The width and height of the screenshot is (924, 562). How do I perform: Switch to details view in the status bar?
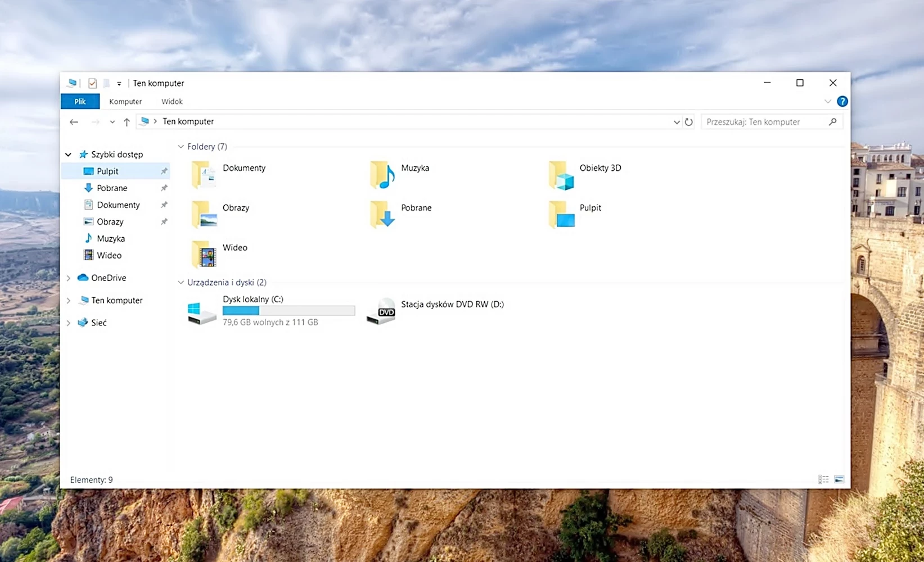(823, 479)
